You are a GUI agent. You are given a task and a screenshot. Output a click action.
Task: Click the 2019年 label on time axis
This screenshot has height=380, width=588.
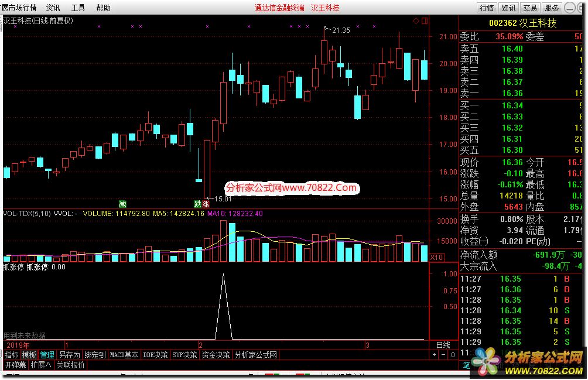[18, 345]
